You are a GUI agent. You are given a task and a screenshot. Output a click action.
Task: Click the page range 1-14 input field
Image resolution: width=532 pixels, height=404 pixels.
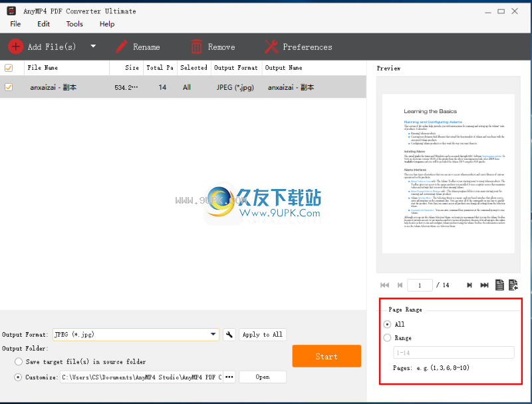pos(454,352)
